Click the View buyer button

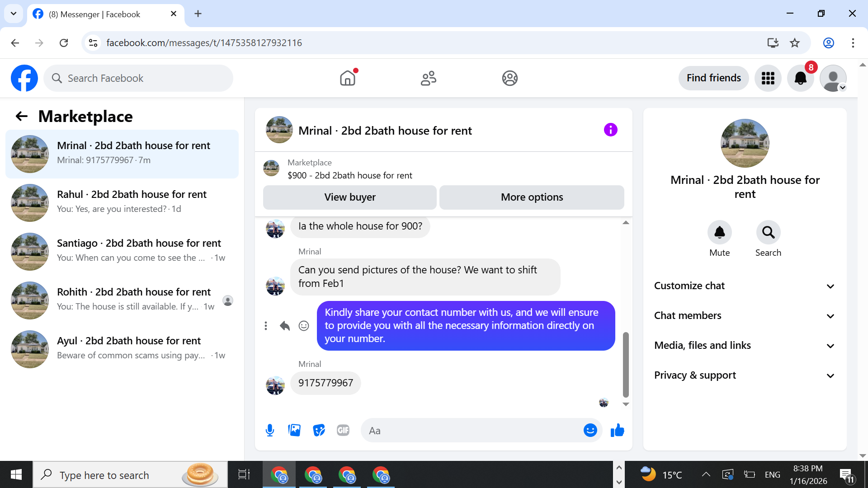click(x=349, y=197)
